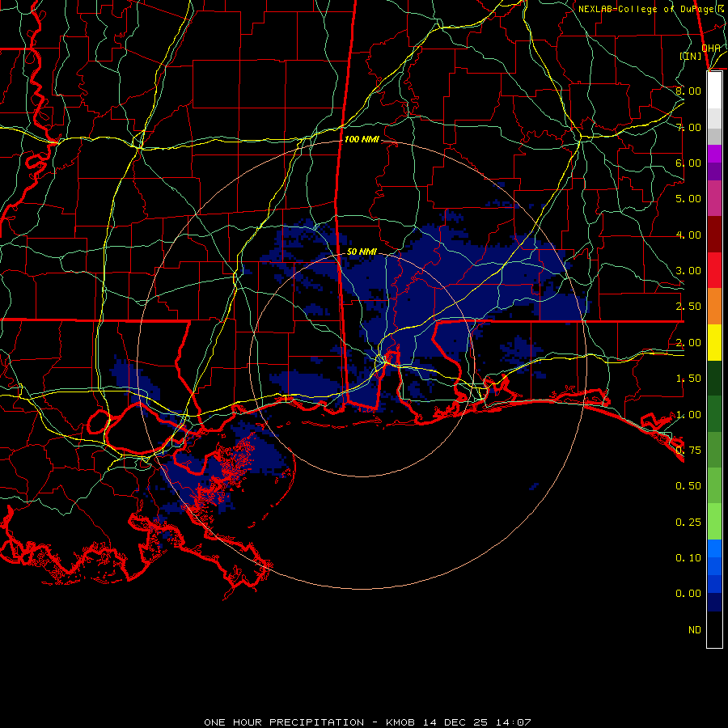The image size is (728, 728).
Task: Select the darkest green 1.50 legend swatch
Action: coord(714,379)
